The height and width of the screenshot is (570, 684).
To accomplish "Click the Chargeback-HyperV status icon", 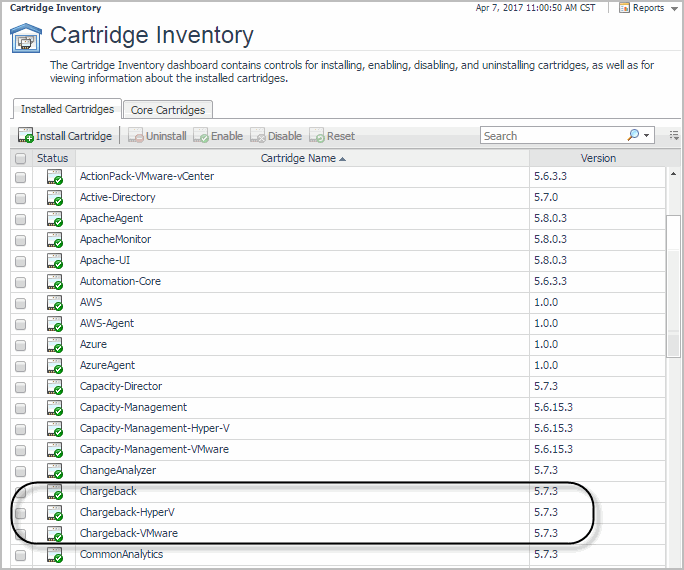I will 55,513.
